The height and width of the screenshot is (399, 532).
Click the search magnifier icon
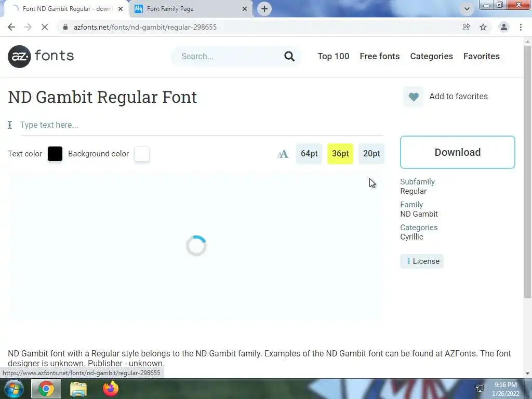click(289, 56)
